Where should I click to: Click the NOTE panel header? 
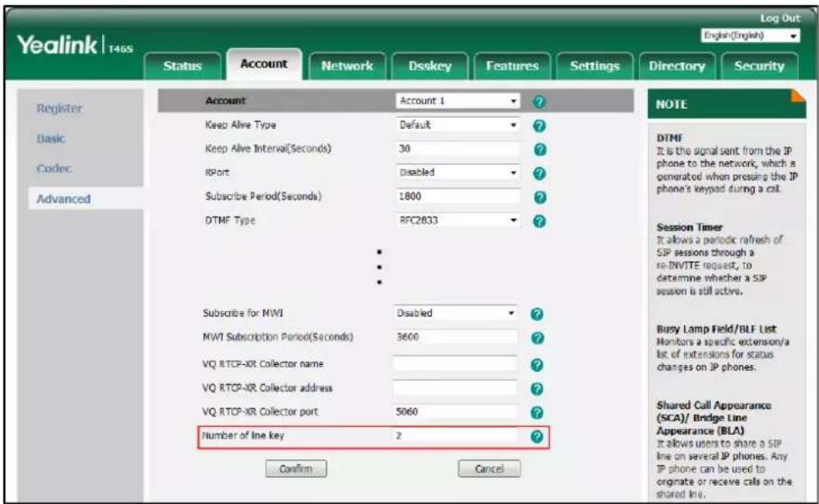(726, 105)
